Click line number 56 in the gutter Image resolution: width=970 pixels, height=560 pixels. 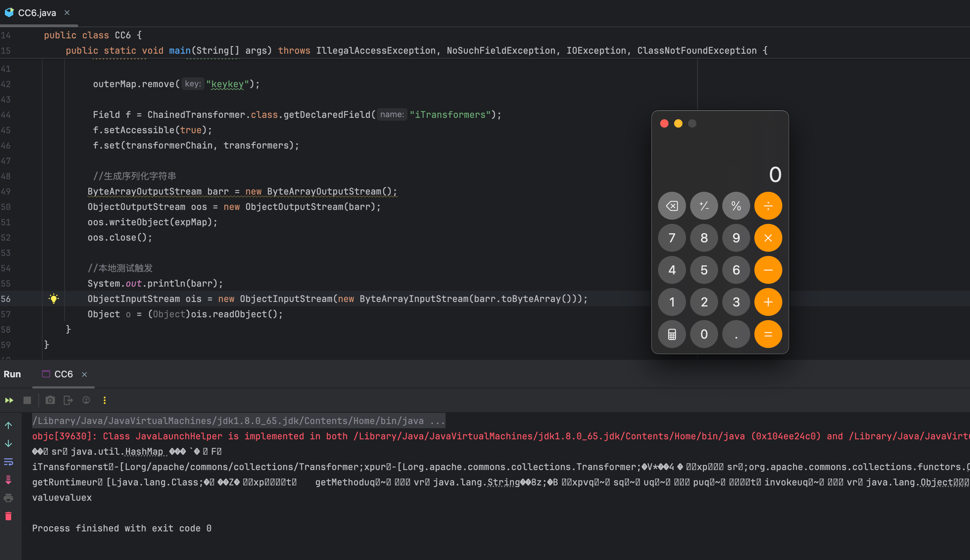point(6,299)
